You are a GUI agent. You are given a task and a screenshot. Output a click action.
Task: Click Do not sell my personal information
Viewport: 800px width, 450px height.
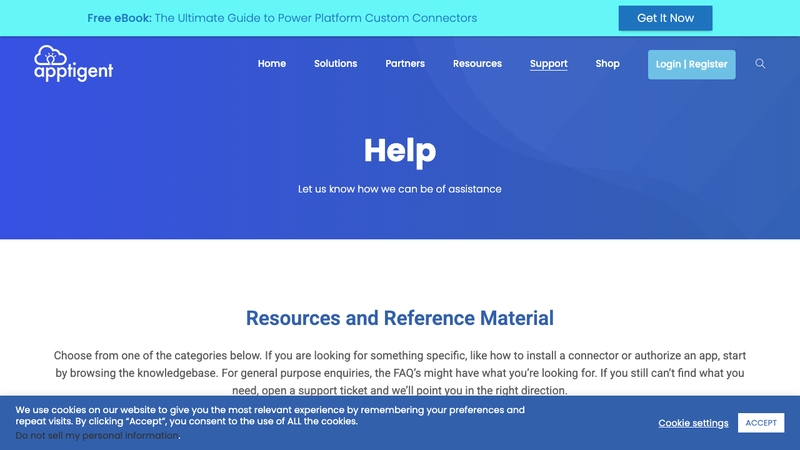97,436
